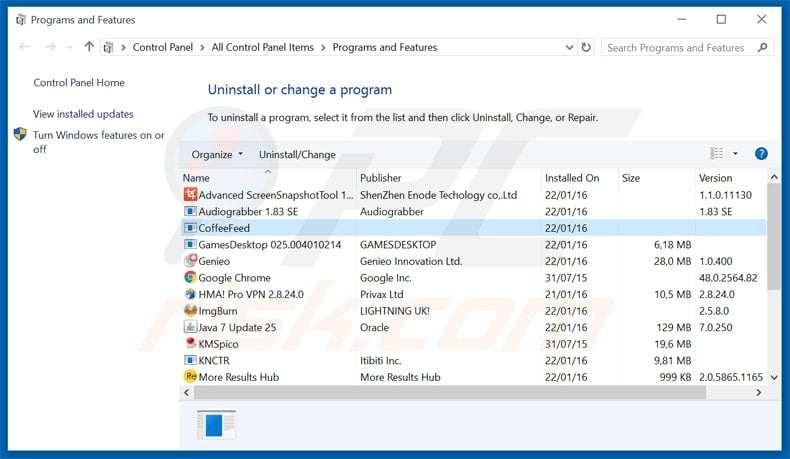Click the 48.0.2564.82 version cell
Image resolution: width=790 pixels, height=459 pixels.
[728, 278]
